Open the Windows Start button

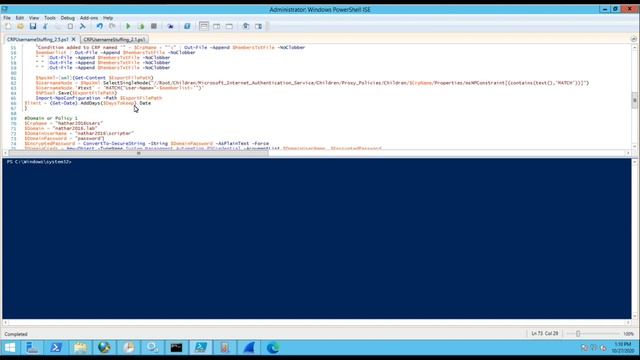(10, 348)
